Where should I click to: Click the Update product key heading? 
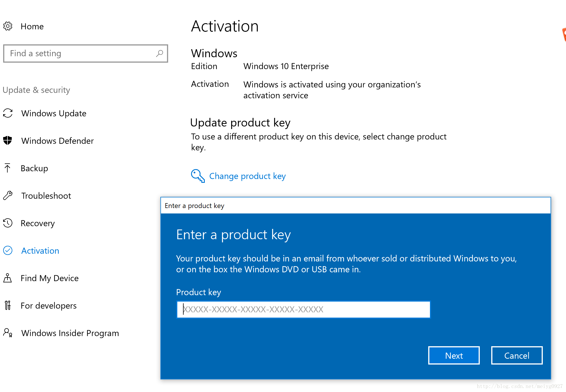coord(240,123)
